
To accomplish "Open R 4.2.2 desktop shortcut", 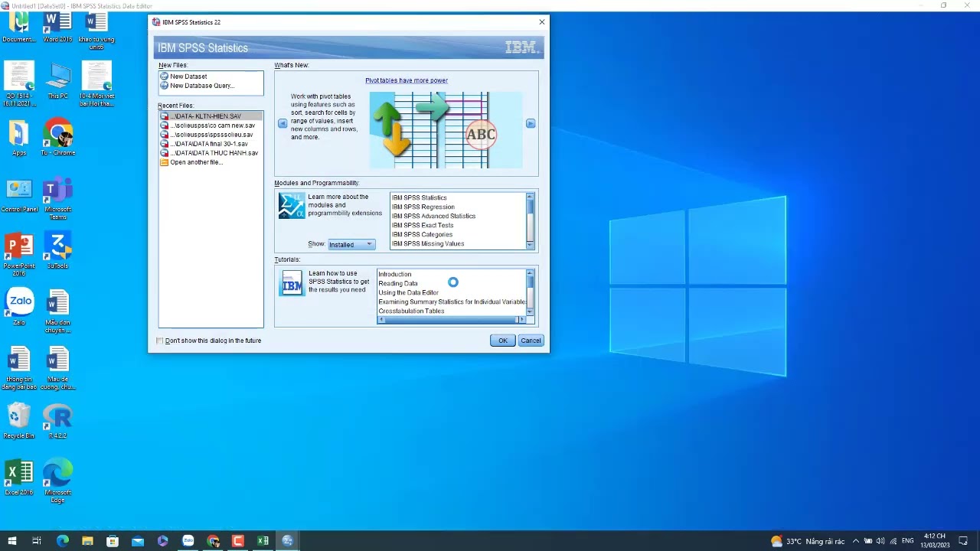I will tap(57, 421).
